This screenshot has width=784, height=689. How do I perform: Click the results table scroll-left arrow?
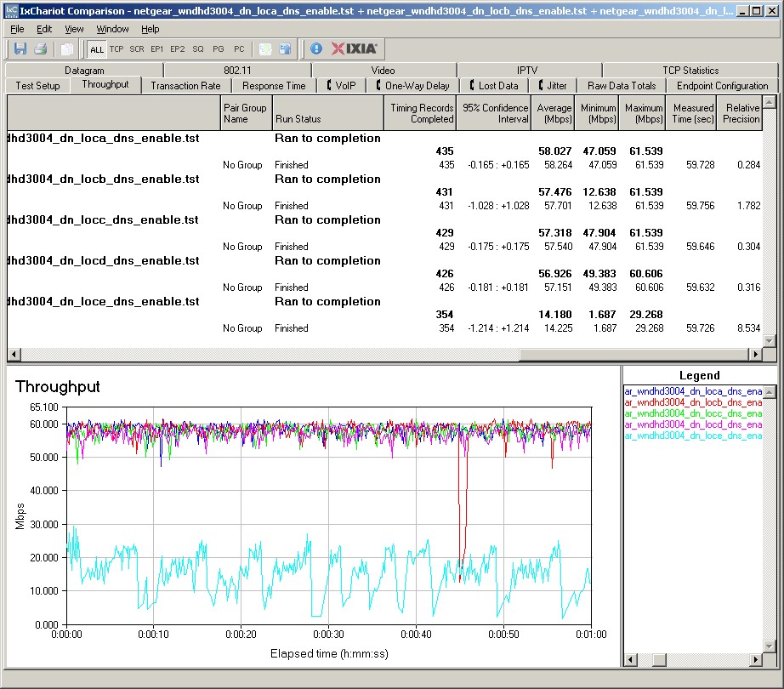pos(14,355)
